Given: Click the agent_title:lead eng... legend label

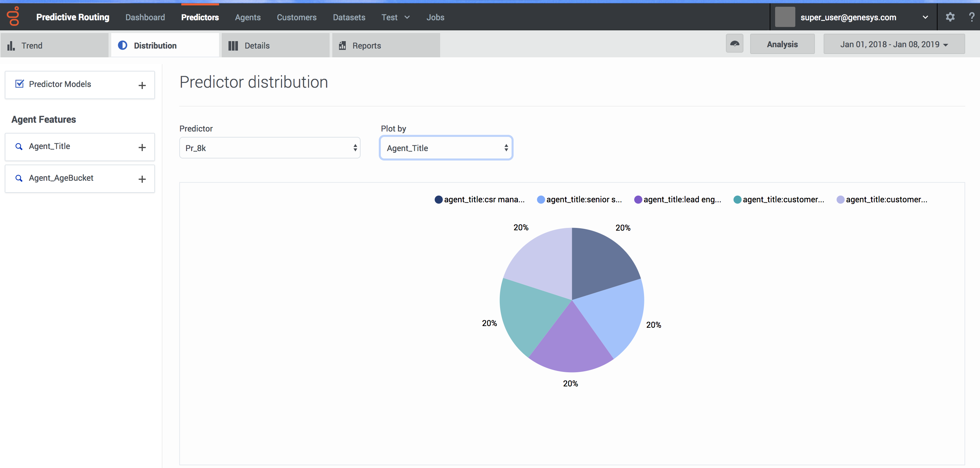Looking at the screenshot, I should point(682,200).
